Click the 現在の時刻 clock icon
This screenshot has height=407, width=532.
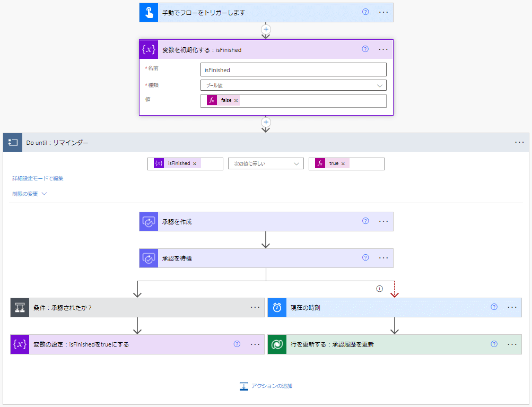[x=277, y=307]
